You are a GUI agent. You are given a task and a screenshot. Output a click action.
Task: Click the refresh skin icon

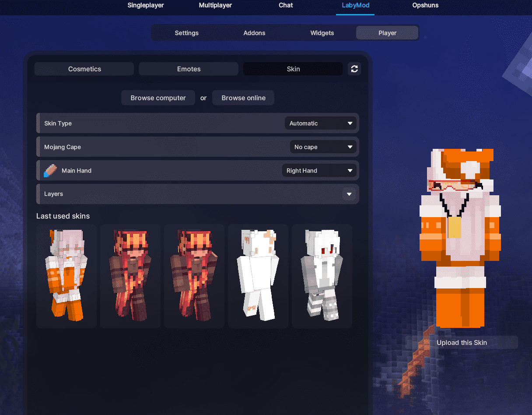354,69
